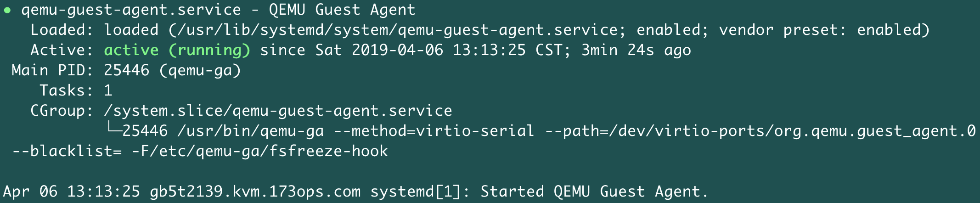The height and width of the screenshot is (203, 980).
Task: Click the --method=virtio-serial argument
Action: click(434, 131)
